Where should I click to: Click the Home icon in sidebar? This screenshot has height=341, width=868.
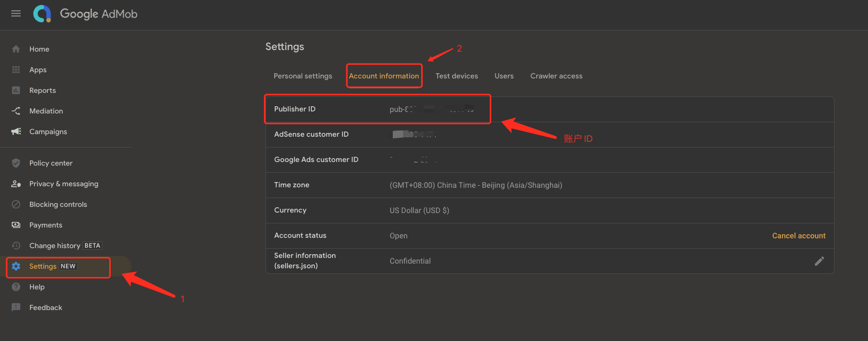[16, 49]
